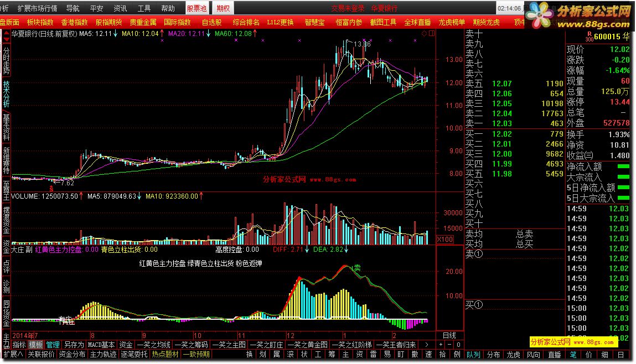This screenshot has height=364, width=636.
Task: Click the 滚 scrolling button
Action: [x=291, y=354]
